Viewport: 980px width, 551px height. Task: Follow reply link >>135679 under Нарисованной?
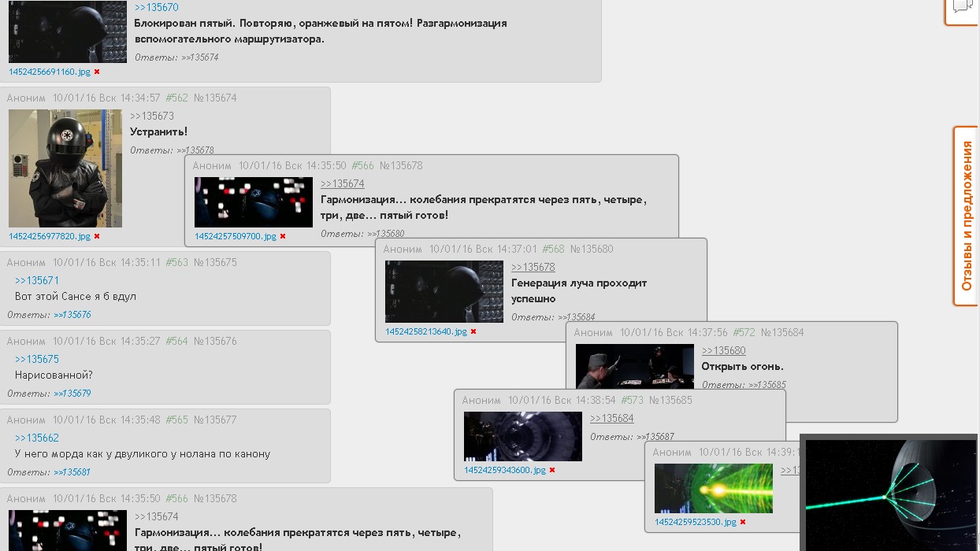72,394
